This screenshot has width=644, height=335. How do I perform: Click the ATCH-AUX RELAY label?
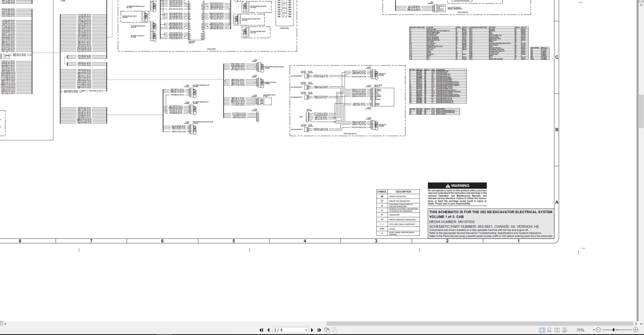(350, 134)
